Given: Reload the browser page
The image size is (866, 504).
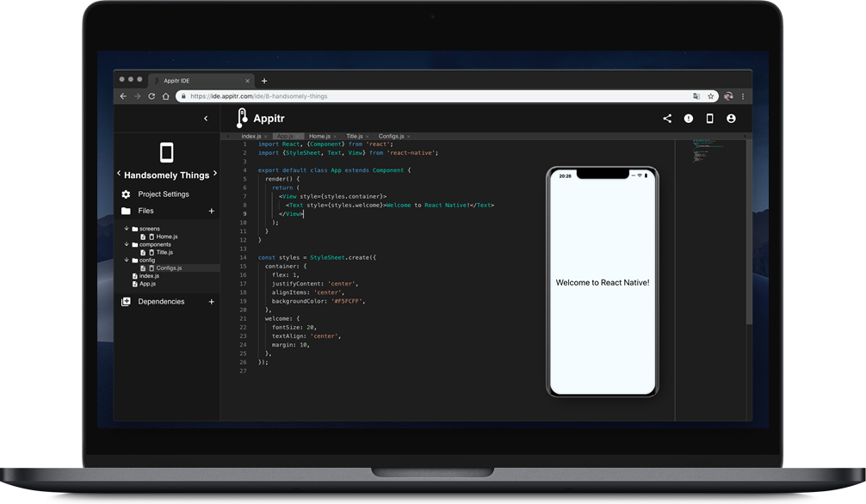Looking at the screenshot, I should 152,96.
